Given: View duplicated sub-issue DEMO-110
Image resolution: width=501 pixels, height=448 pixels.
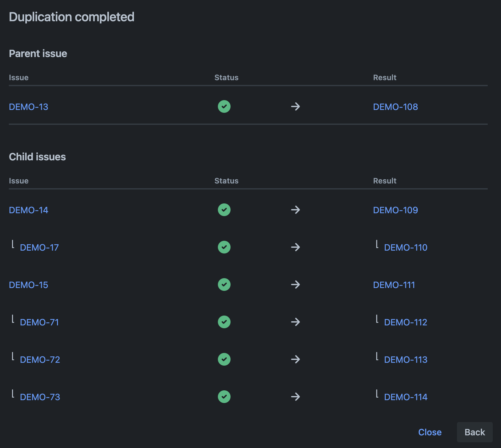Looking at the screenshot, I should 405,248.
